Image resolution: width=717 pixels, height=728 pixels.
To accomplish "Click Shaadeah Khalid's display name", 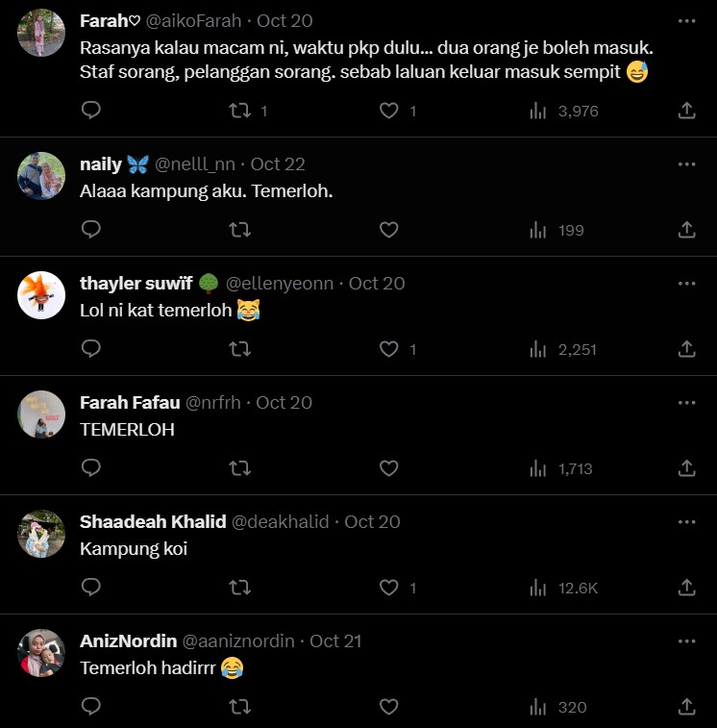I will click(153, 521).
